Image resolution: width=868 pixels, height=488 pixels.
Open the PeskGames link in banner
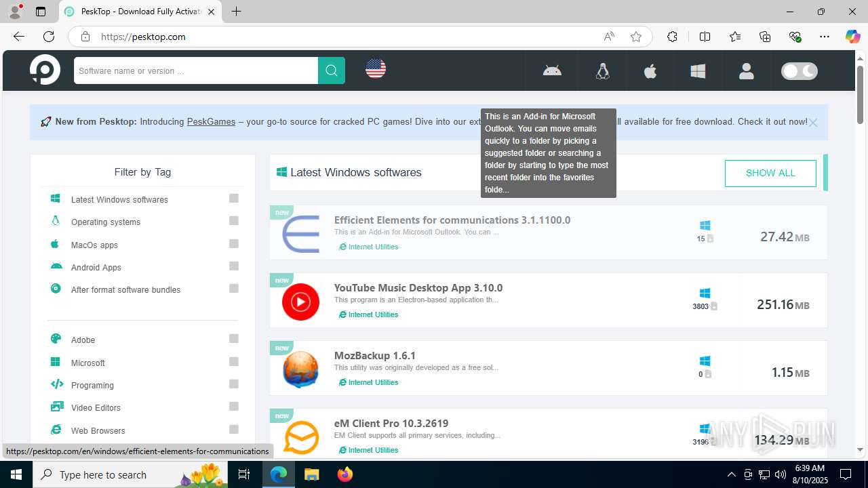click(211, 121)
